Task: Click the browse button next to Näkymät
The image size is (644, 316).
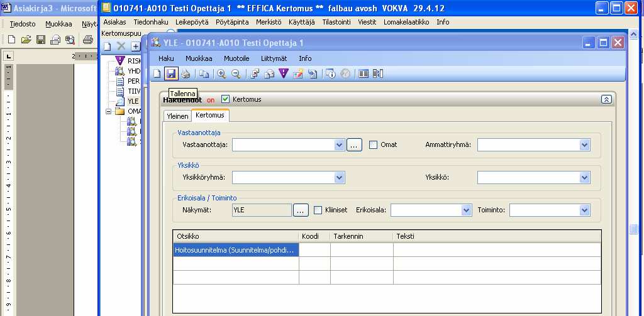Action: 301,210
